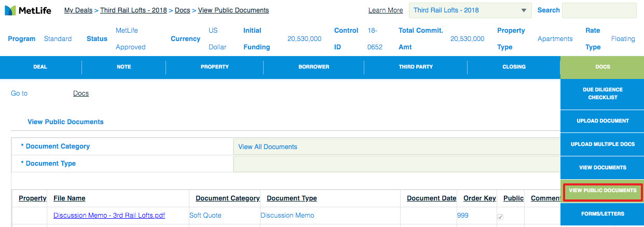This screenshot has width=644, height=227.
Task: Click the US Dollar currency value
Action: click(217, 39)
